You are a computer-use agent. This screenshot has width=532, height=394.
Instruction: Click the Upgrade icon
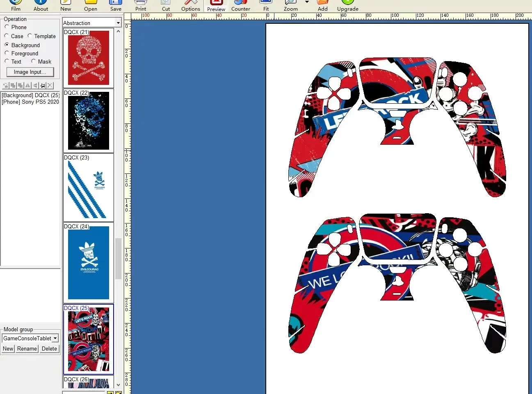(x=348, y=6)
